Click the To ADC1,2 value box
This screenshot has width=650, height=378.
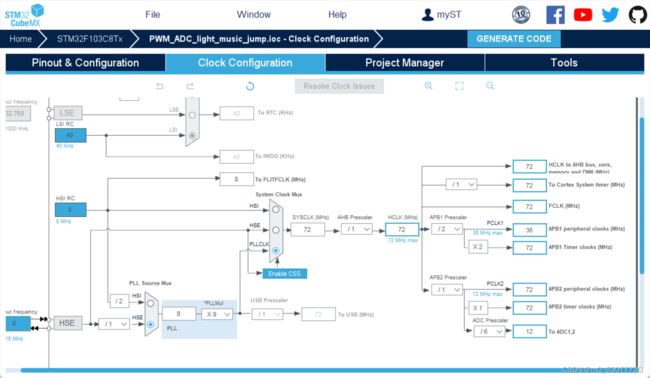pyautogui.click(x=529, y=331)
